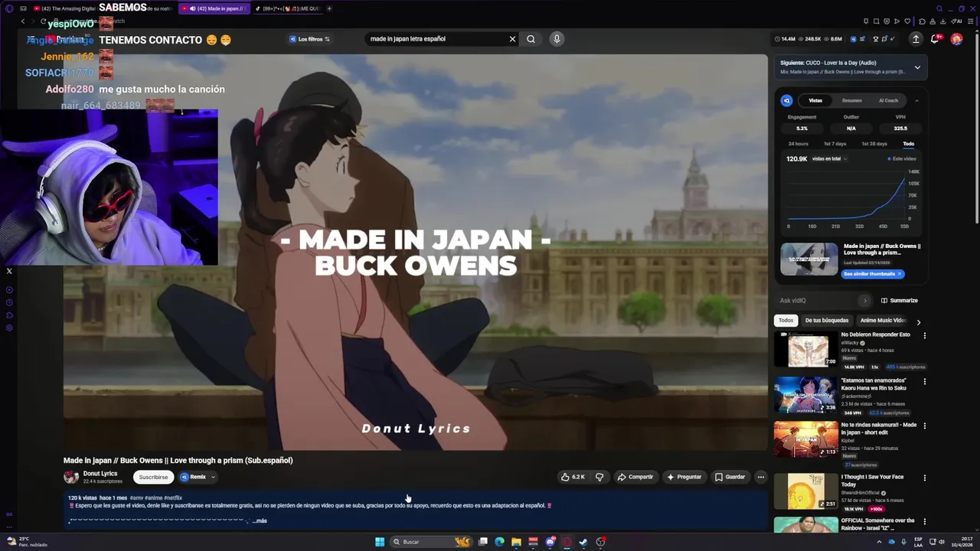The width and height of the screenshot is (980, 551).
Task: Select De tus búsquedas chip
Action: coord(827,321)
